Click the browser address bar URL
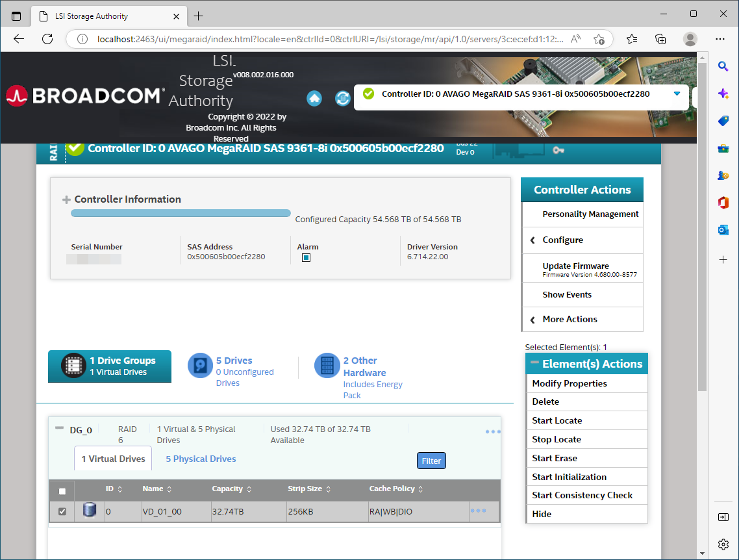The image size is (739, 560). (x=330, y=39)
